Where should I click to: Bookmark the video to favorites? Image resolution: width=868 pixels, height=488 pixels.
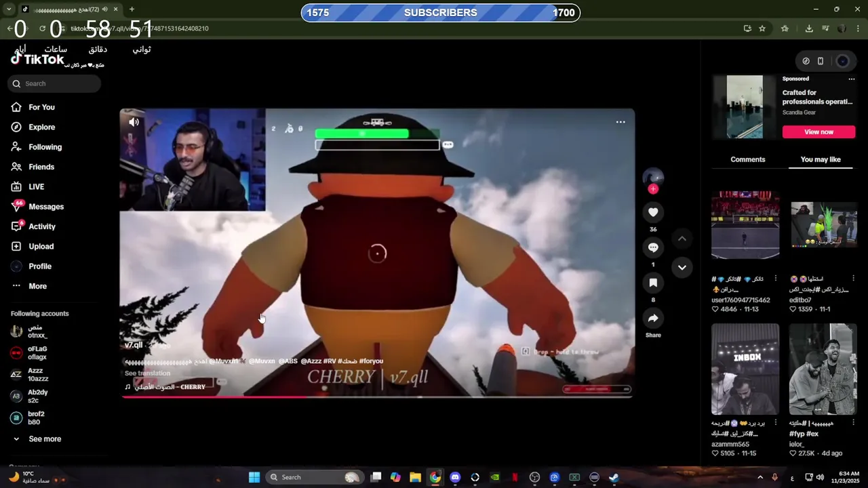click(653, 283)
